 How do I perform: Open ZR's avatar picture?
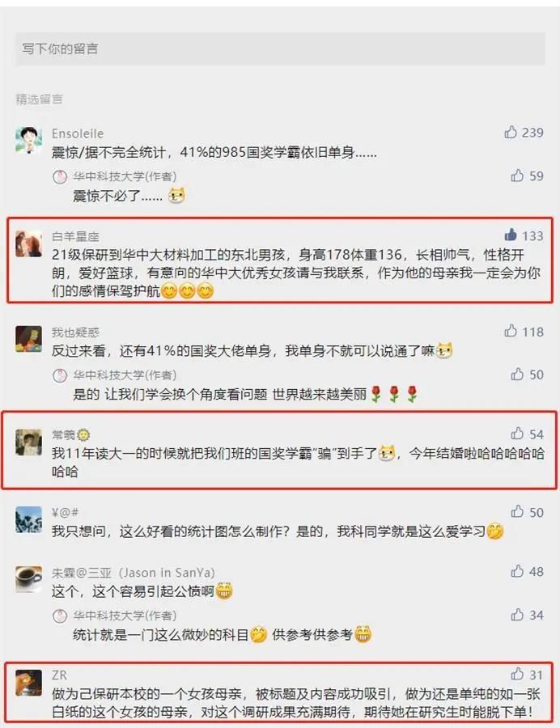(x=29, y=683)
